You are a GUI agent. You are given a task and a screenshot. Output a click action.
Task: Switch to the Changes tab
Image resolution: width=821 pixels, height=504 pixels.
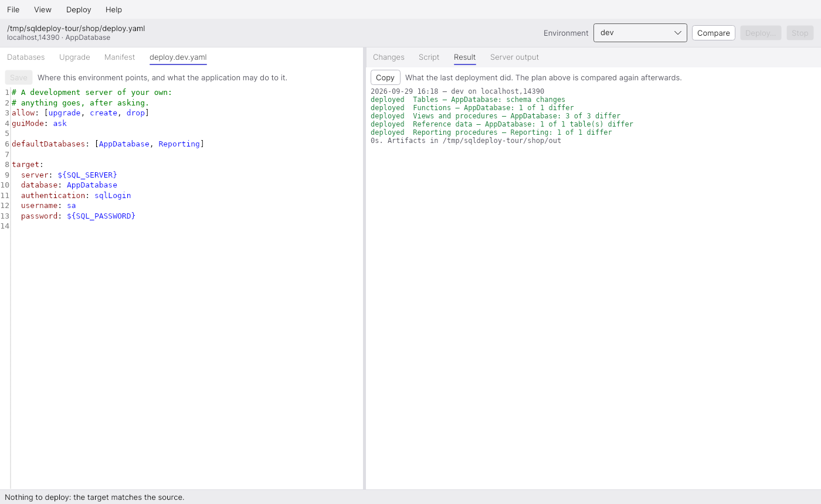[x=389, y=57]
